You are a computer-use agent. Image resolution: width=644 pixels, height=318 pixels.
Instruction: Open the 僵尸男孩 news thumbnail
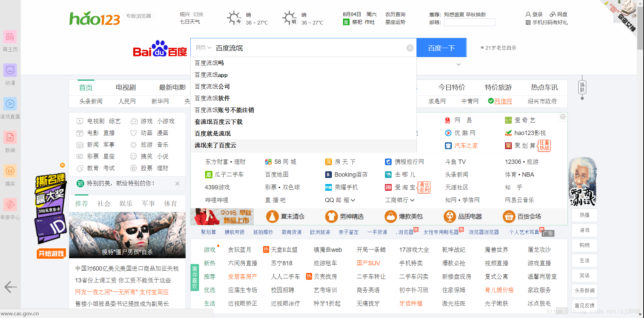click(127, 235)
